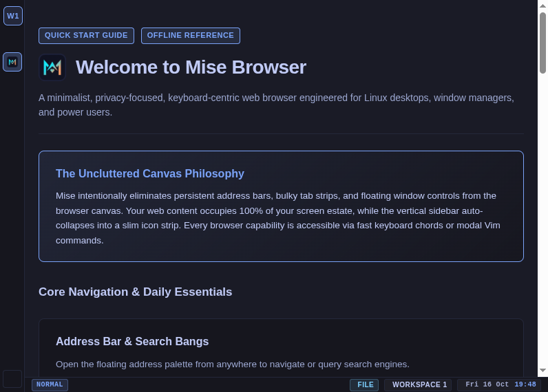Open the W1 workspace button in sidebar
This screenshot has width=548, height=392.
tap(13, 16)
